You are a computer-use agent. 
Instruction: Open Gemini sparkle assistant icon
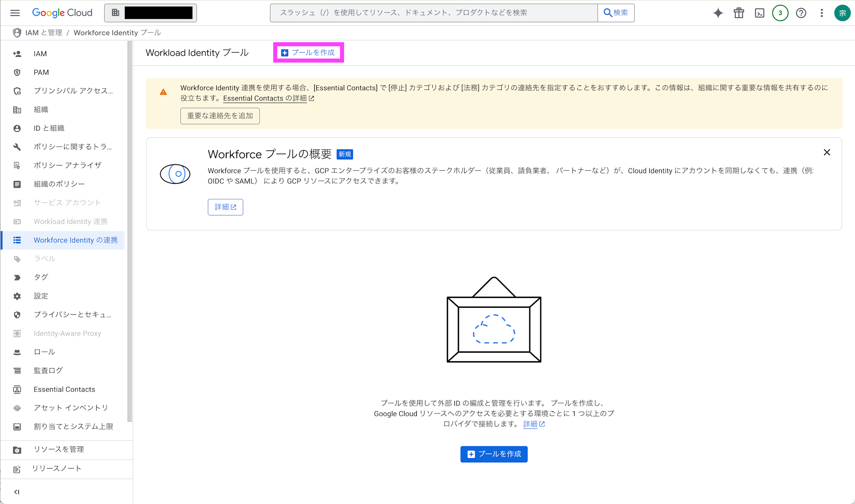[x=718, y=13]
